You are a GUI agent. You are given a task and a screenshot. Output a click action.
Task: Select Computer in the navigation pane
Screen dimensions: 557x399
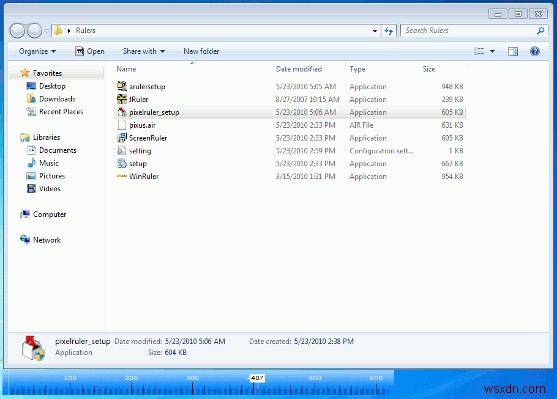coord(49,214)
